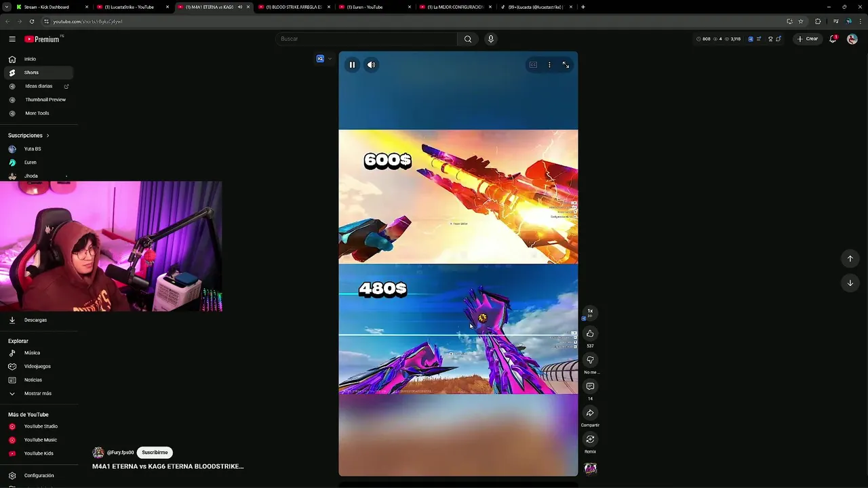This screenshot has width=868, height=488.
Task: Open the M4A1 ETERNA vs KAG6 title text
Action: tap(167, 466)
